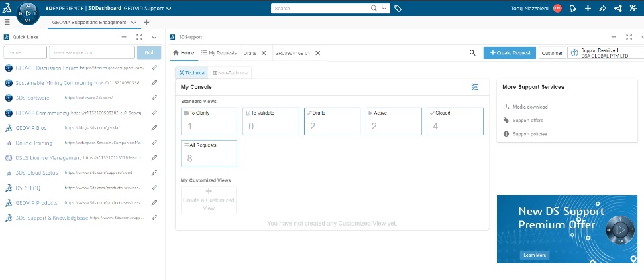Select Technical tab
Screen dimensions: 644x280
(x=193, y=73)
